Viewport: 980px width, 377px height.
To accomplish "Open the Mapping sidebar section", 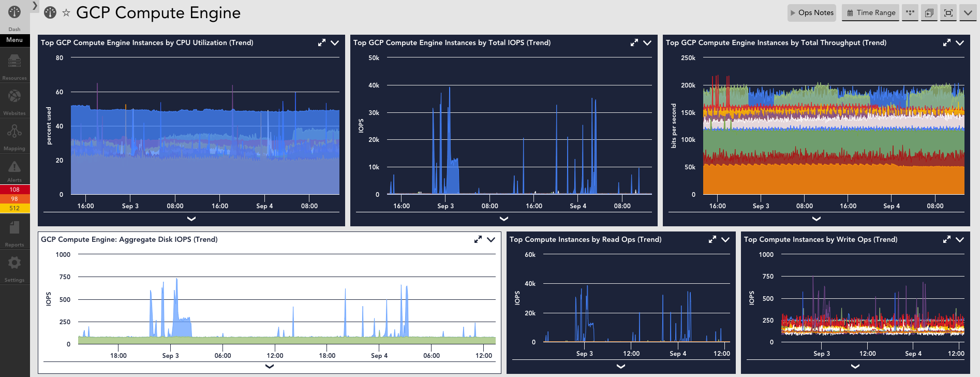I will pos(14,136).
